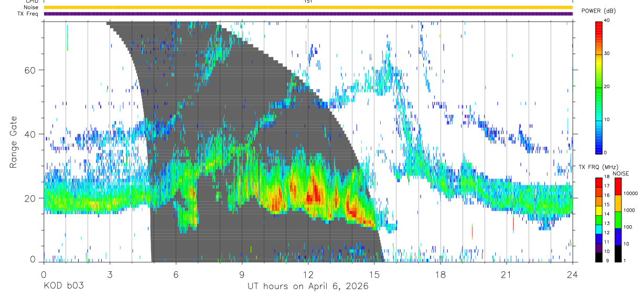Click the NOISE legend title on the right
This screenshot has width=644, height=297.
(621, 173)
